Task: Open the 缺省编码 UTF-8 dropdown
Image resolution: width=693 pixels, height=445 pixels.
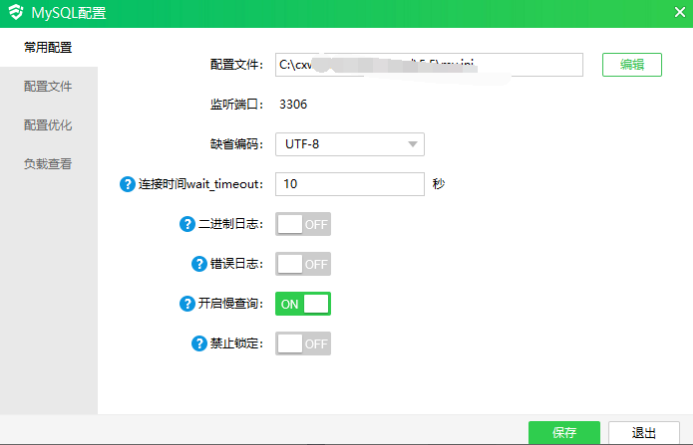Action: tap(350, 144)
